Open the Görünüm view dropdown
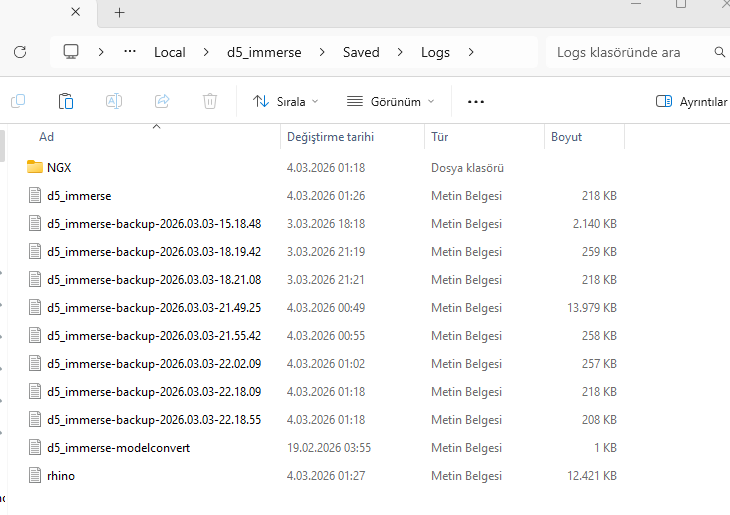Viewport: 730px width, 515px height. click(x=390, y=101)
